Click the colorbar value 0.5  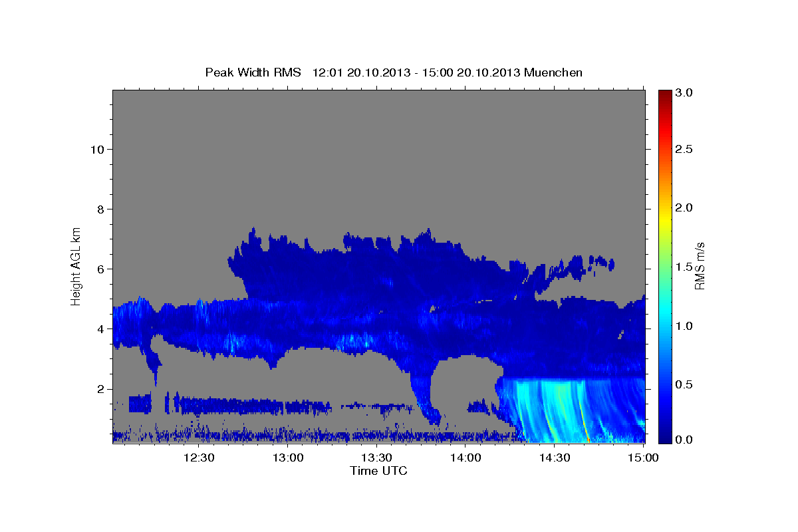click(685, 384)
